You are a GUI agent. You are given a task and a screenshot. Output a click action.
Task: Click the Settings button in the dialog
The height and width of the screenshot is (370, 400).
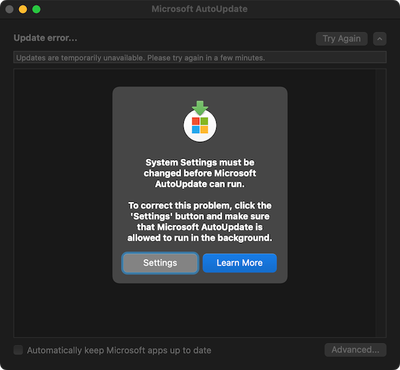(160, 263)
